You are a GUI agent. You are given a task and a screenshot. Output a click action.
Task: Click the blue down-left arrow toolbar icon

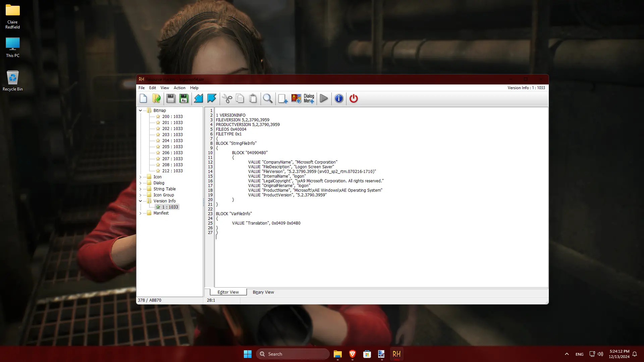199,99
